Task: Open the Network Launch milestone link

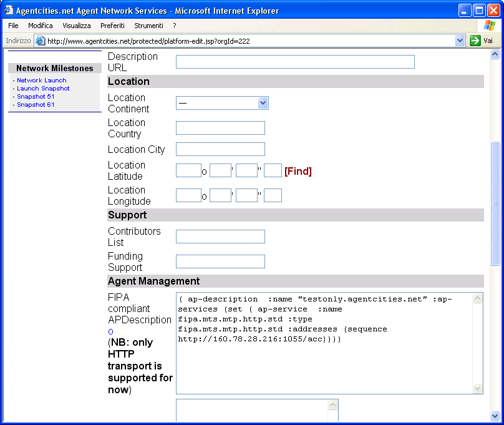Action: coord(41,81)
